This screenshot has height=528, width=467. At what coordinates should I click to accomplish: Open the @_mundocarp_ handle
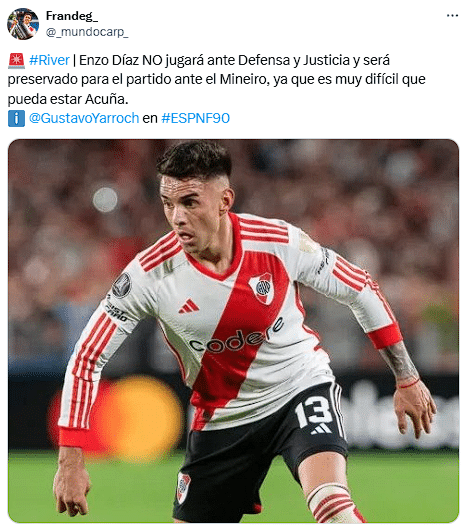tap(87, 32)
